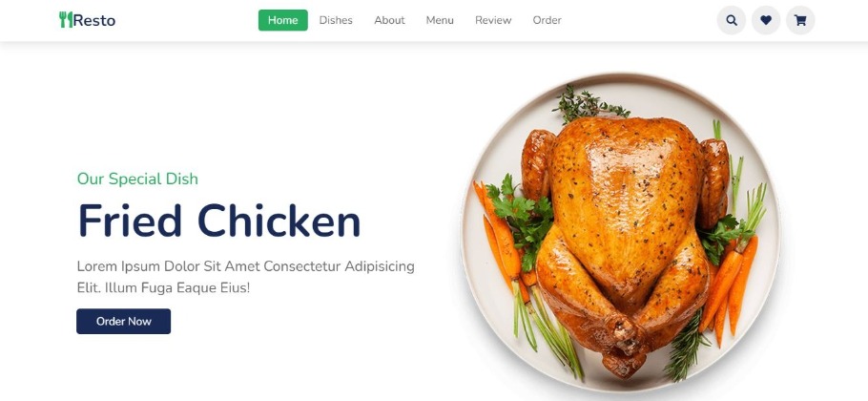Open the About nav link
Image resolution: width=868 pixels, height=401 pixels.
pyautogui.click(x=389, y=20)
